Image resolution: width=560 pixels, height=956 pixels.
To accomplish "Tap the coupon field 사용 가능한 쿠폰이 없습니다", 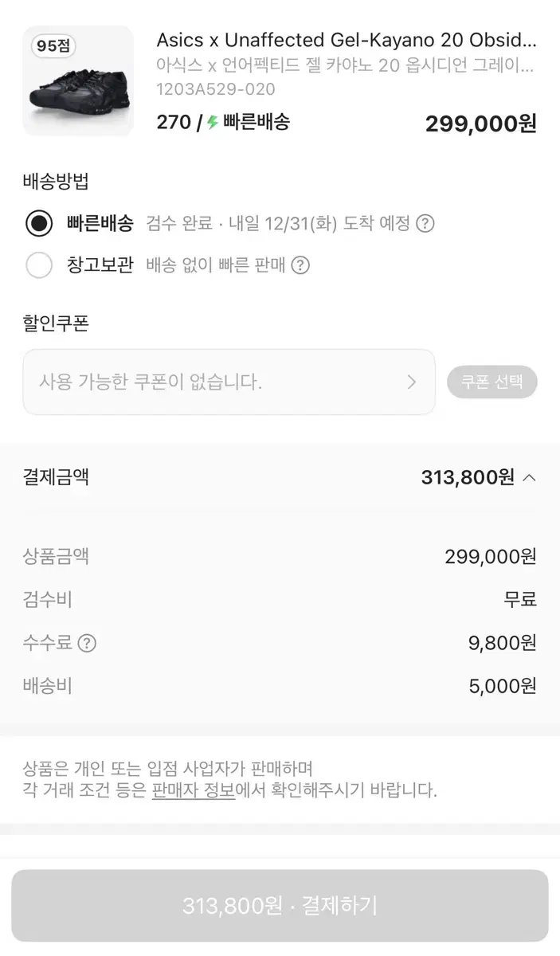I will pos(229,382).
